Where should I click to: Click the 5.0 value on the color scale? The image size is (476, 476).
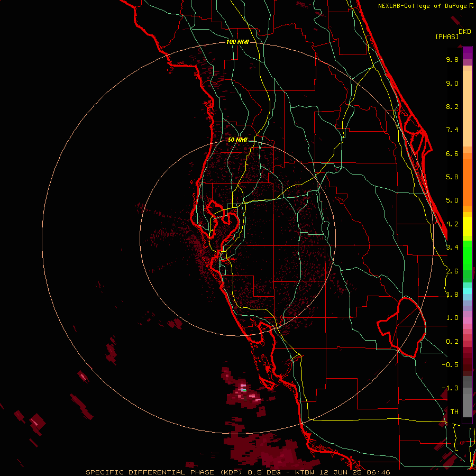click(x=452, y=200)
